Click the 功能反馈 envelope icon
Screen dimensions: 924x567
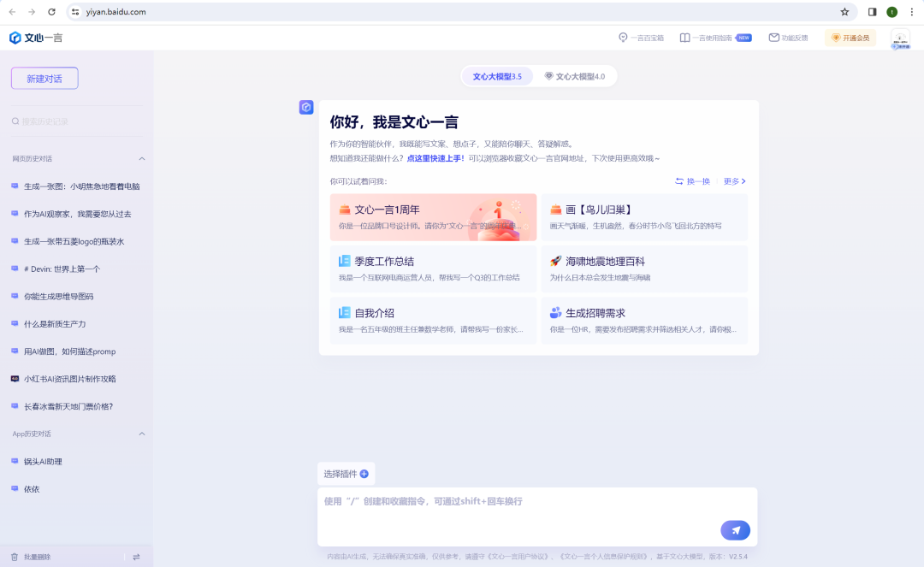tap(773, 38)
